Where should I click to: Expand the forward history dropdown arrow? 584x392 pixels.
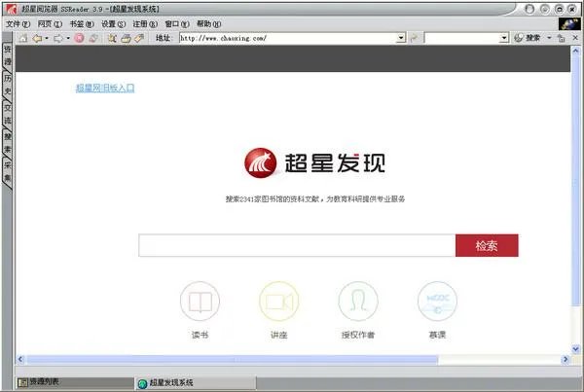pyautogui.click(x=68, y=38)
